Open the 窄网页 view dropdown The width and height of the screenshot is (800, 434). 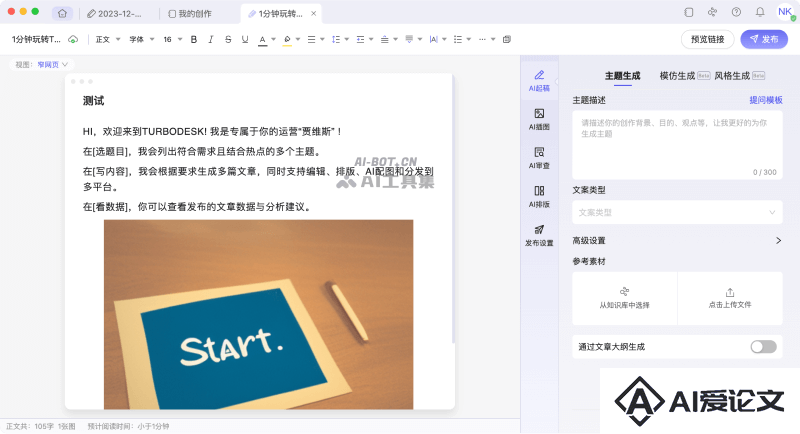pyautogui.click(x=53, y=65)
